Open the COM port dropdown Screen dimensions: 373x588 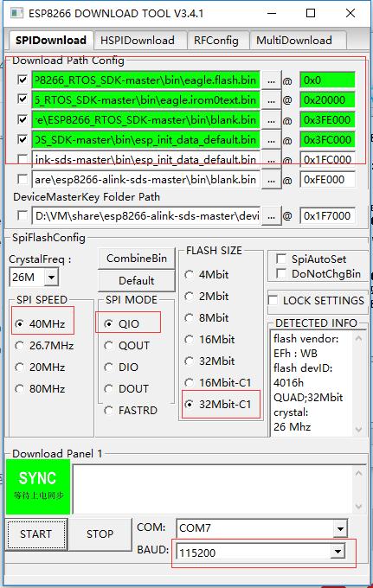(340, 528)
